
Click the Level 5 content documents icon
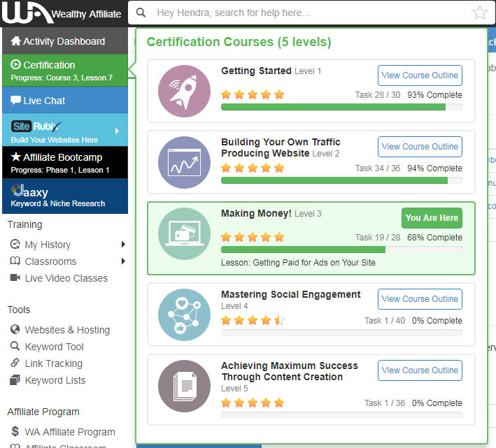184,386
